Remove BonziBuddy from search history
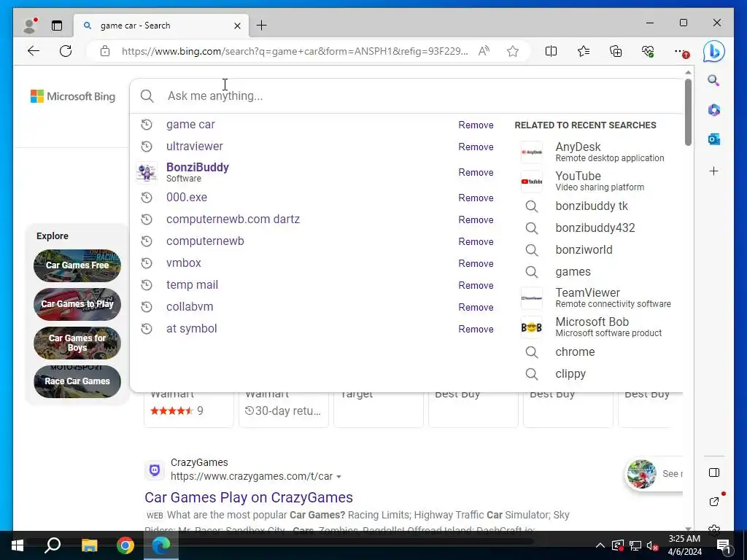747x560 pixels. pyautogui.click(x=476, y=172)
